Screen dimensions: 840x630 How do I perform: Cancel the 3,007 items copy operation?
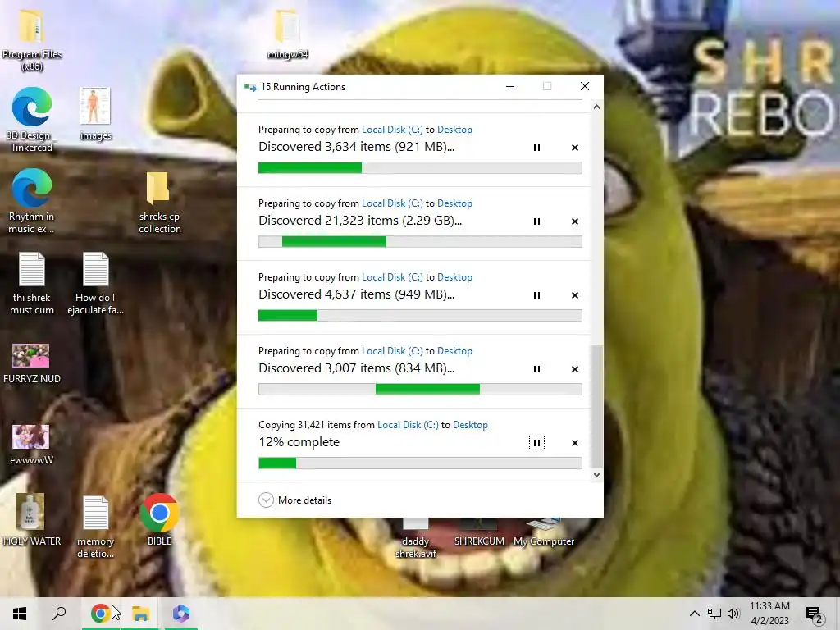pyautogui.click(x=575, y=369)
